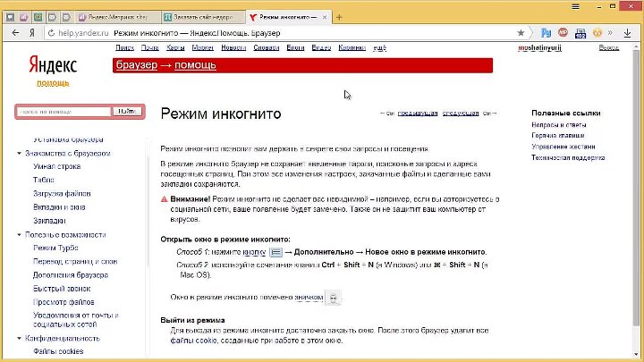Go to 'следующая' page link
The height and width of the screenshot is (362, 644).
(460, 114)
